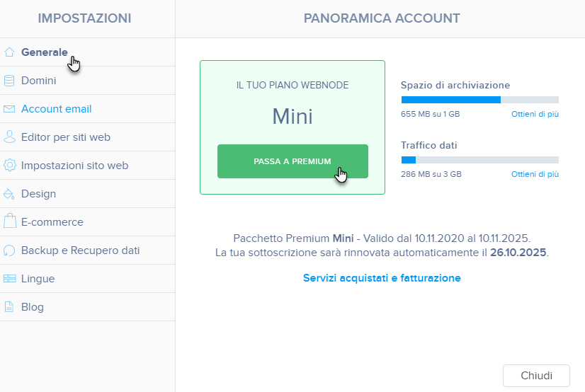585x392 pixels.
Task: Go to Backup e Recupero dati
Action: pyautogui.click(x=87, y=250)
